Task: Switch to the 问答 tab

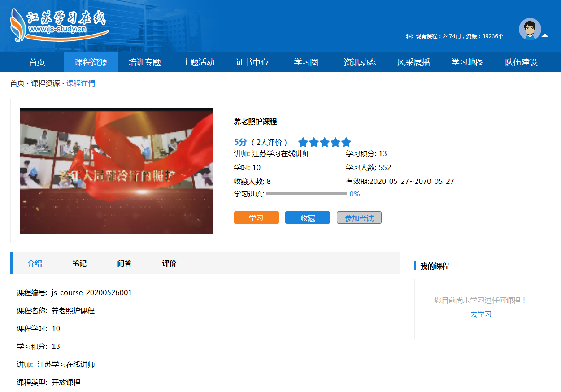Action: (124, 263)
